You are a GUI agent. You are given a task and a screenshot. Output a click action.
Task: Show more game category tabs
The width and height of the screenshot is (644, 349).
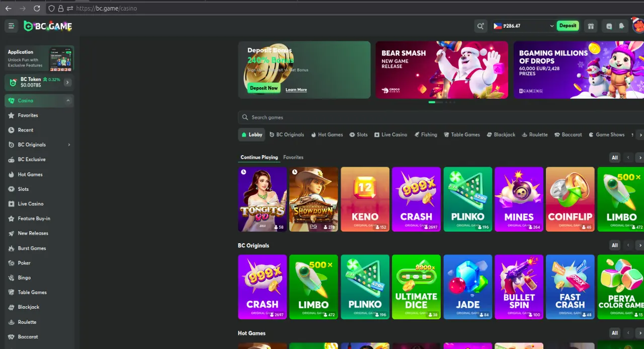click(x=640, y=135)
